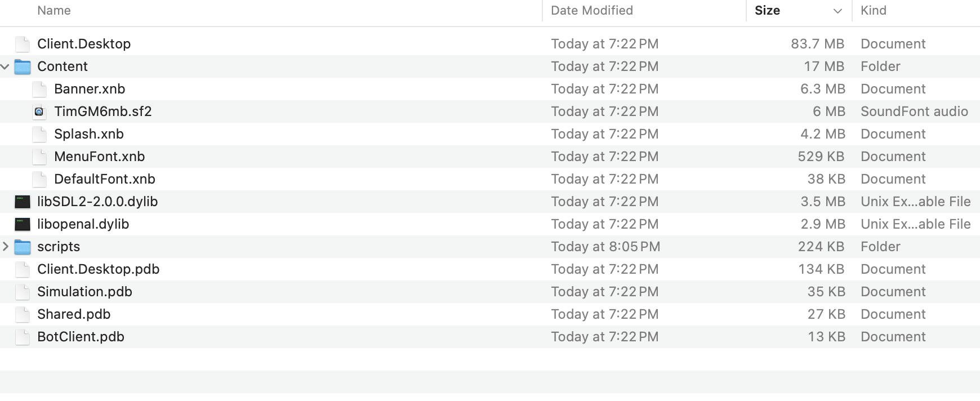Collapse the Content folder disclosure arrow
Image resolution: width=980 pixels, height=401 pixels.
5,66
